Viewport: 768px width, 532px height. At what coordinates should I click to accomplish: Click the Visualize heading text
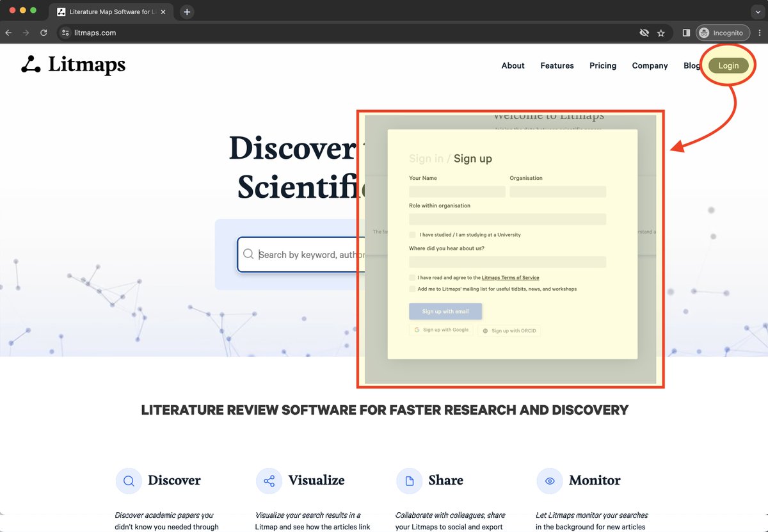coord(316,480)
